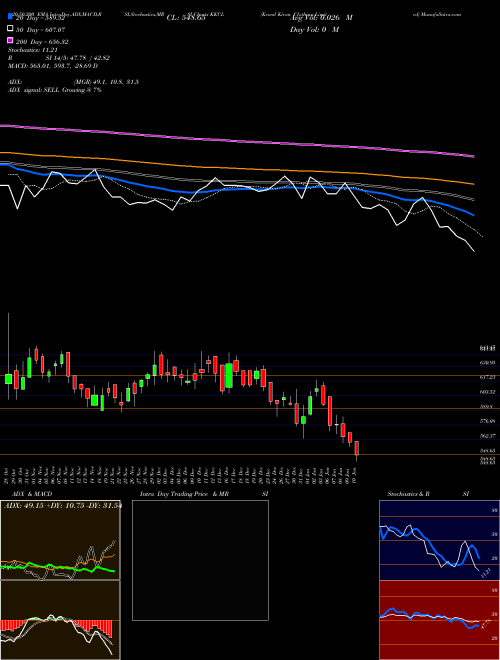Click the blue 20 Day EMA legend swatch

(10, 17)
